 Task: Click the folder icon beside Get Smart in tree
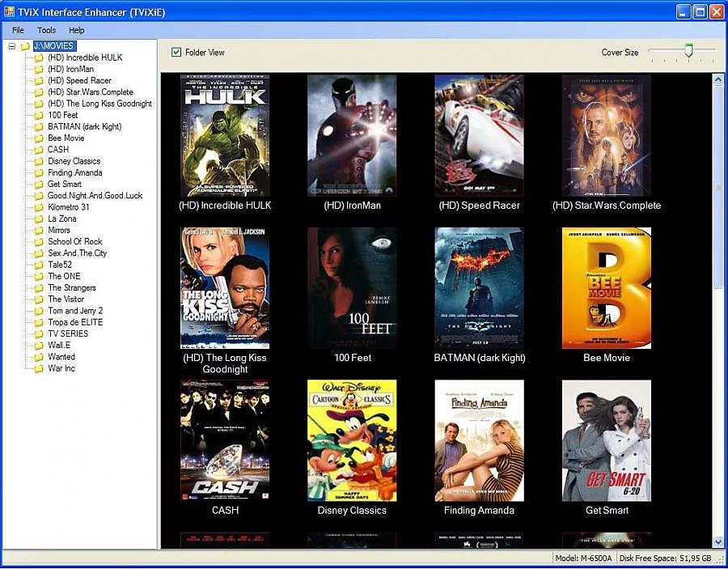[39, 184]
